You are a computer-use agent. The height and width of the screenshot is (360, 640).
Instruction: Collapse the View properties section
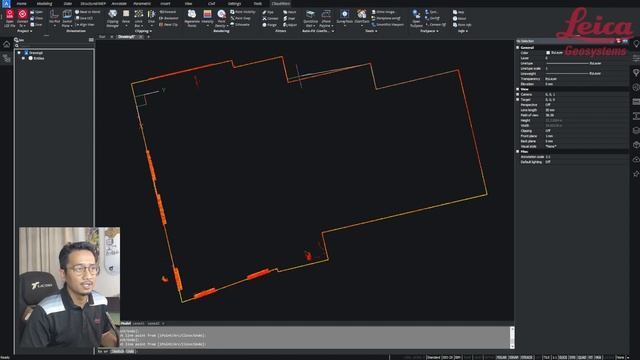pyautogui.click(x=518, y=89)
